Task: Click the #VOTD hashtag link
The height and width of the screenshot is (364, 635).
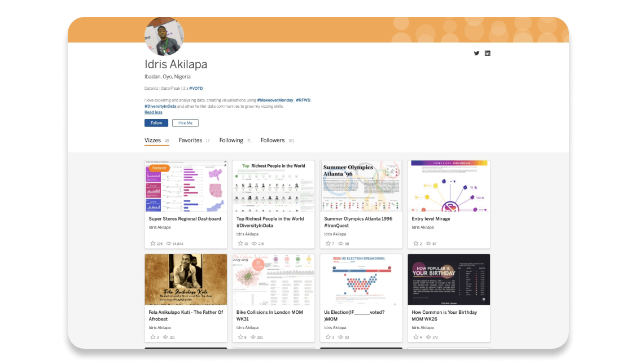Action: (196, 89)
